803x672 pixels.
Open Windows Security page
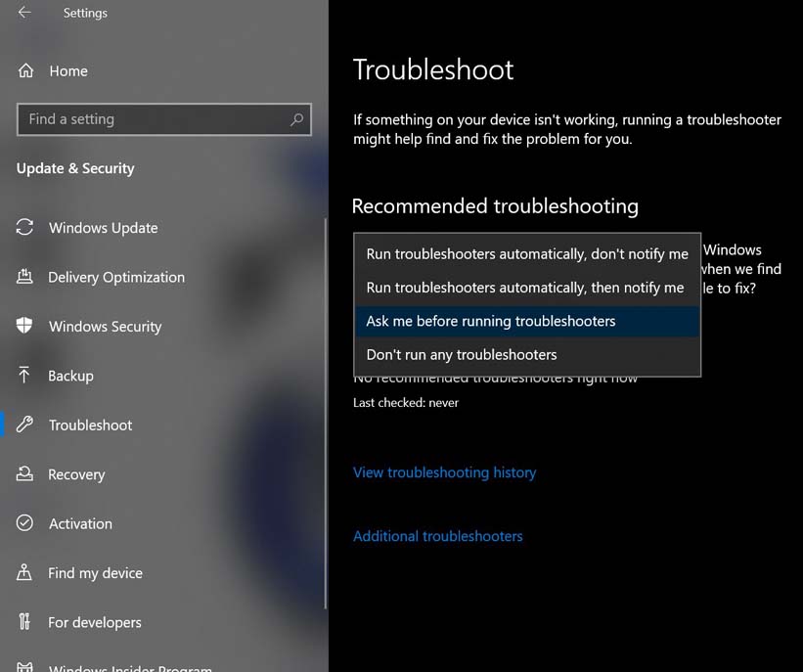pos(106,327)
